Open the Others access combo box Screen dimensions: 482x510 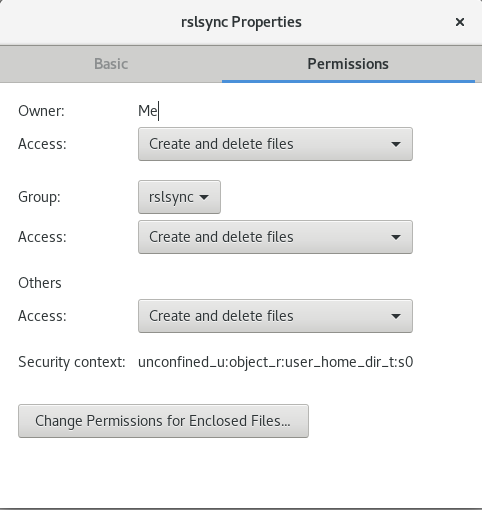coord(275,316)
